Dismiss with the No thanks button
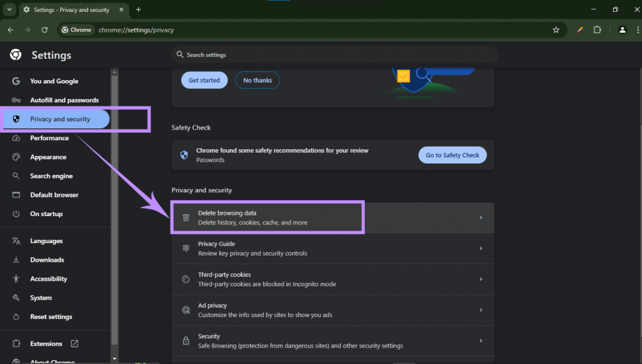 (258, 80)
